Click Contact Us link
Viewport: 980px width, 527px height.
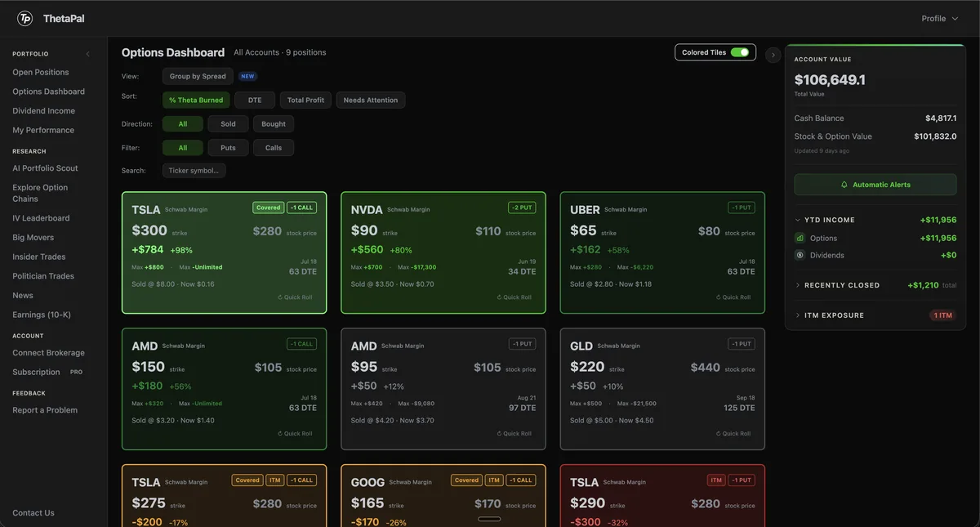click(x=33, y=513)
